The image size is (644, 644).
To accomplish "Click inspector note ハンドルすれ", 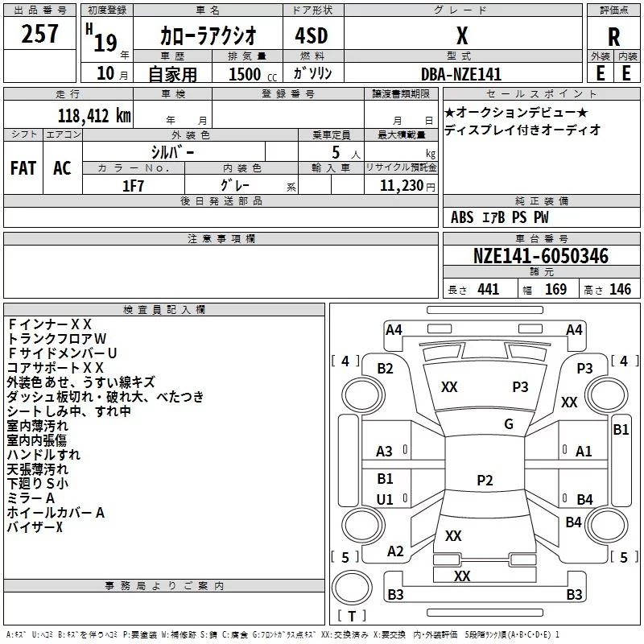I will pyautogui.click(x=43, y=455).
